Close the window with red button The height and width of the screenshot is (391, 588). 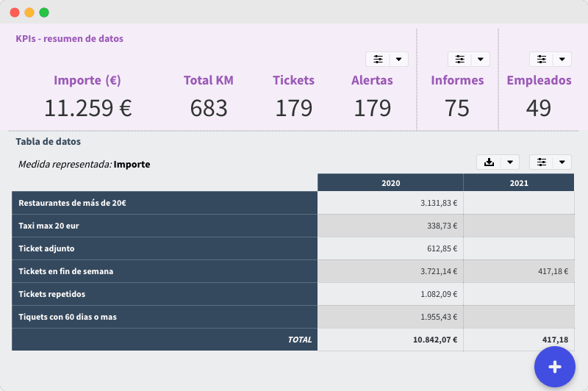15,12
